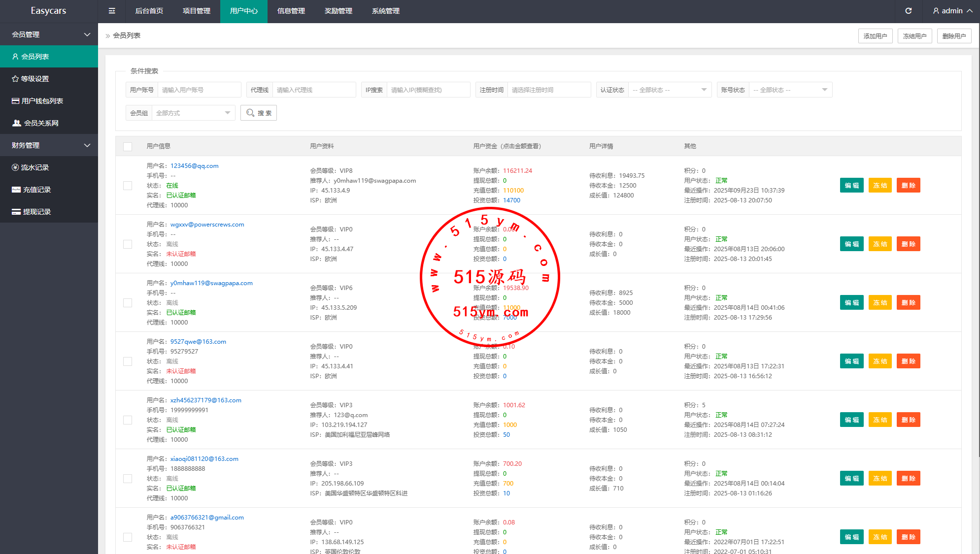This screenshot has width=980, height=554.
Task: Open 流水记录 in finance menu
Action: 34,167
